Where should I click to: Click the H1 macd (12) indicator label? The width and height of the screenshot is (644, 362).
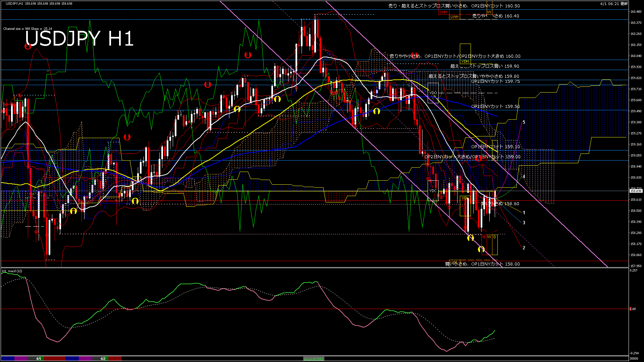tap(12, 271)
